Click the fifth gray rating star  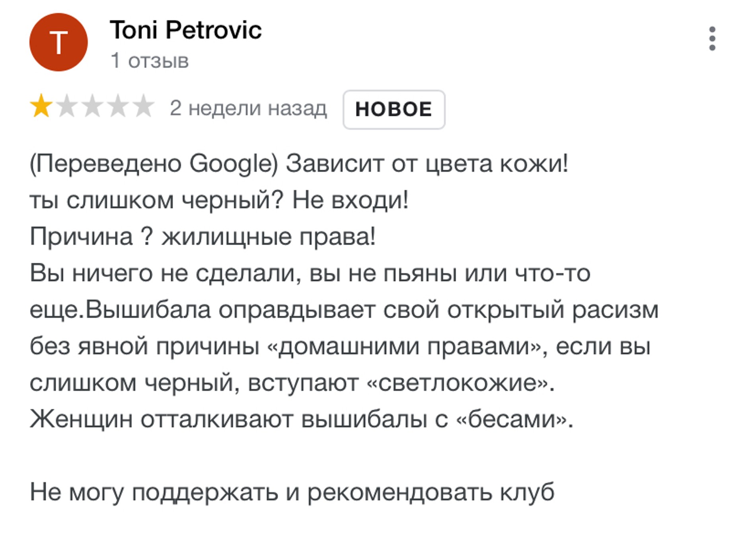coord(144,107)
